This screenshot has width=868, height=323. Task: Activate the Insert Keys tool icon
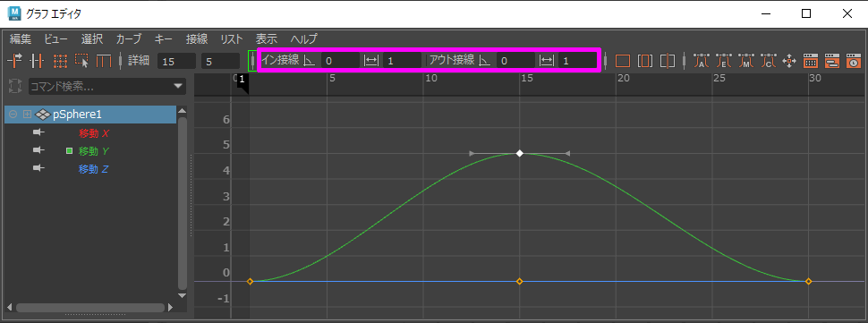point(37,60)
